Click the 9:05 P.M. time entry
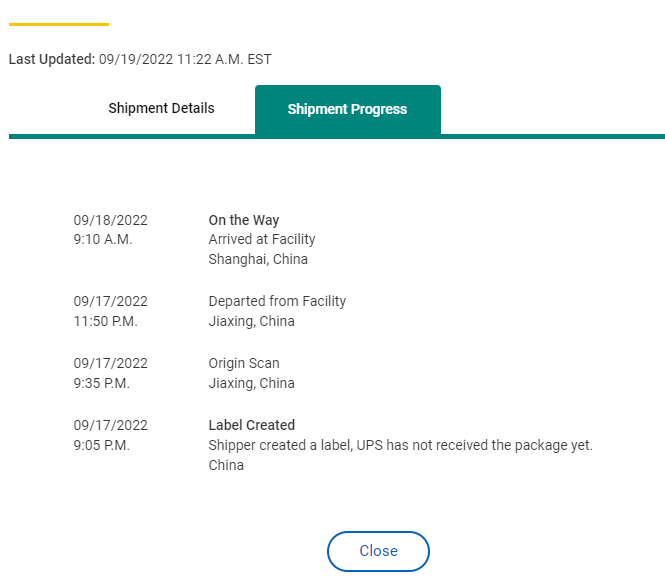This screenshot has height=586, width=665. [102, 446]
